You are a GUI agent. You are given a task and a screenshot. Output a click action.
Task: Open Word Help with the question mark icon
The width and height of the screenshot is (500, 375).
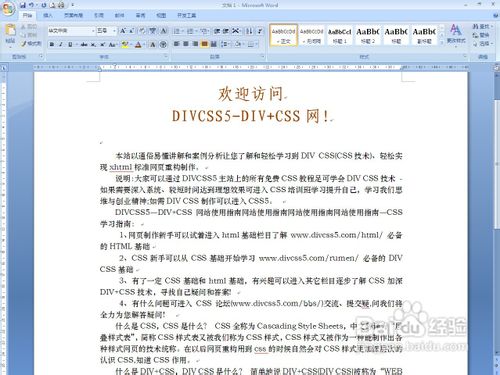tap(495, 15)
